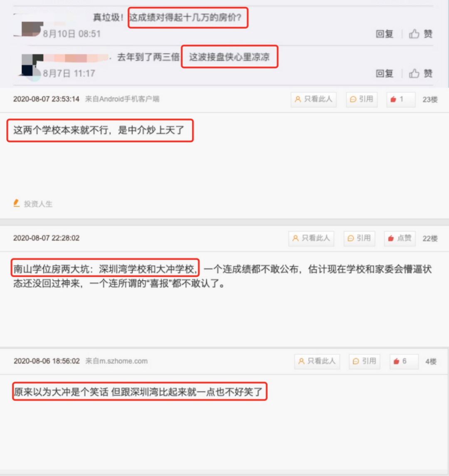The height and width of the screenshot is (476, 449).
Task: Like the 8月7日 11:17 comment
Action: coord(421,74)
